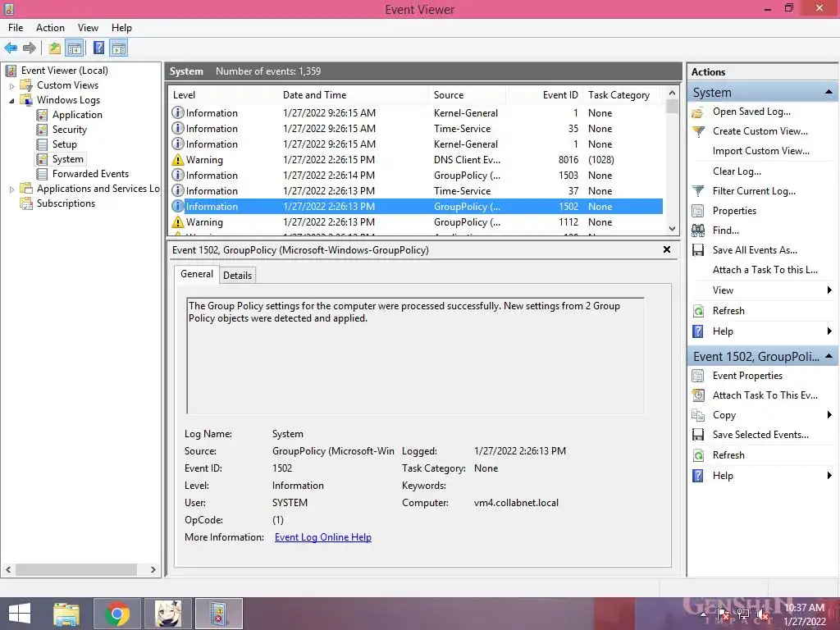Image resolution: width=840 pixels, height=630 pixels.
Task: Switch to the Details tab
Action: [237, 276]
